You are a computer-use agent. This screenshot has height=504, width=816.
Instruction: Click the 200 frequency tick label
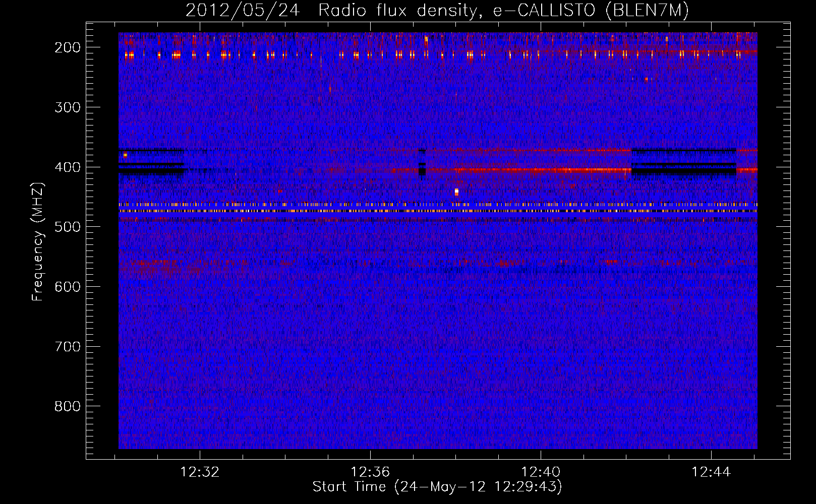click(x=68, y=47)
